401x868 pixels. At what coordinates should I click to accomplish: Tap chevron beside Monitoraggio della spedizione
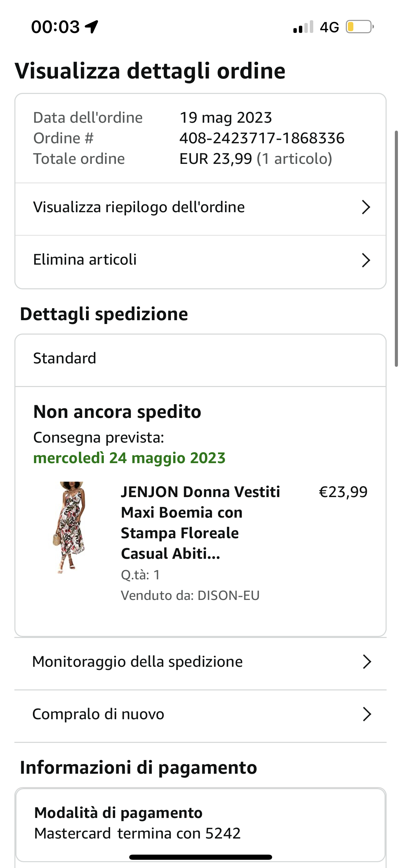pos(367,662)
